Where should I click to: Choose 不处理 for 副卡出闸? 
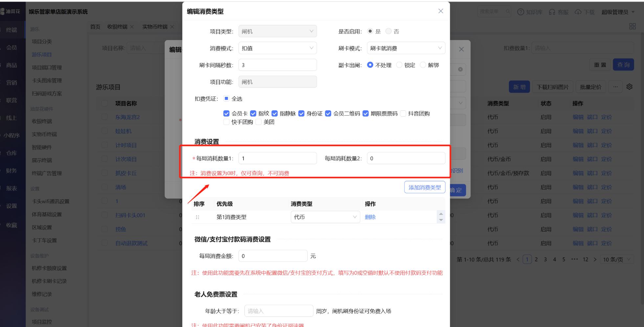point(370,65)
